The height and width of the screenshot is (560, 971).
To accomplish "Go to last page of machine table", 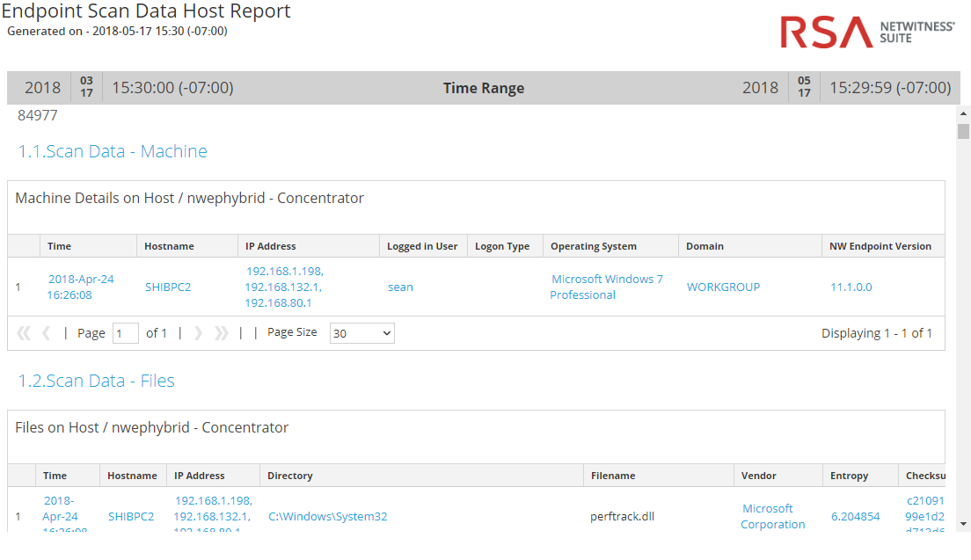I will click(x=221, y=333).
